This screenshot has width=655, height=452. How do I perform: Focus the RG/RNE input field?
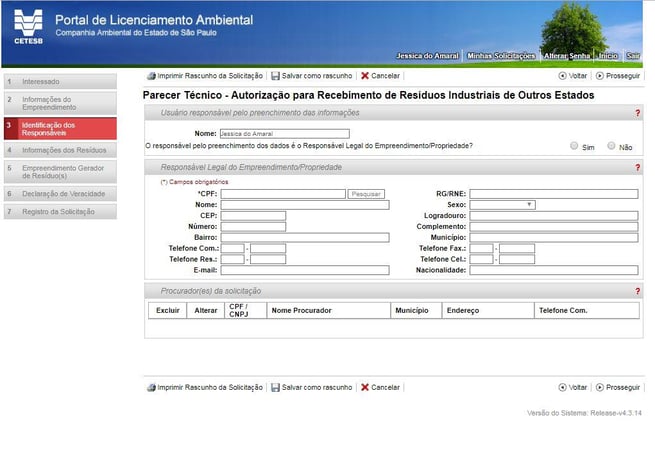553,194
